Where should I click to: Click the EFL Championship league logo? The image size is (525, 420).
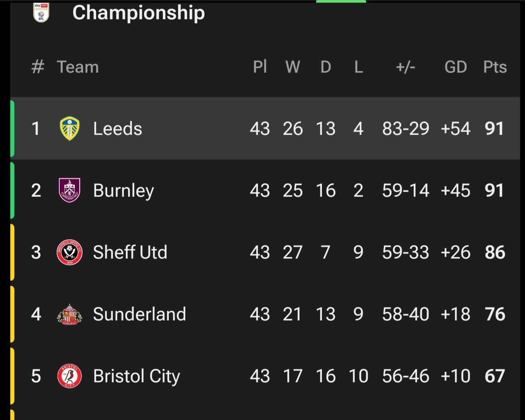(41, 13)
